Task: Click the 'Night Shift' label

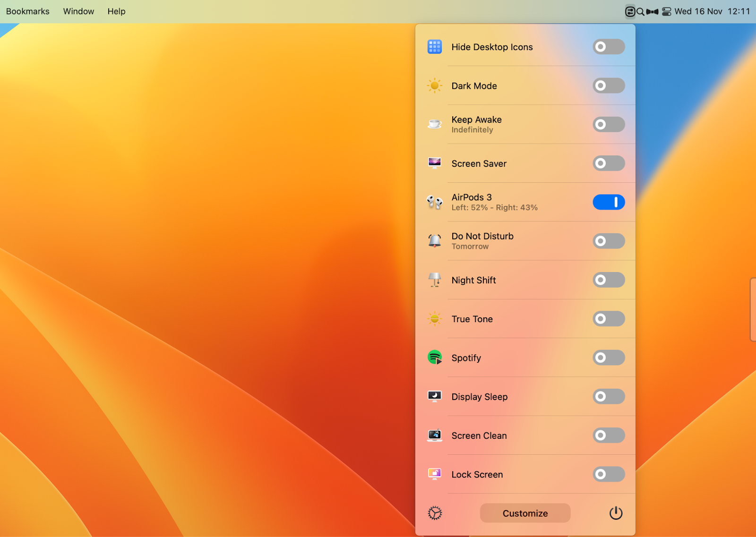Action: pyautogui.click(x=473, y=281)
